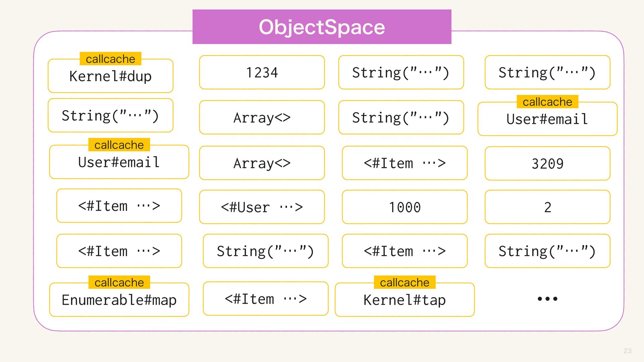Viewport: 644px width, 362px height.
Task: Click <#Item …> box directly above Kernel#tap
Action: point(405,251)
